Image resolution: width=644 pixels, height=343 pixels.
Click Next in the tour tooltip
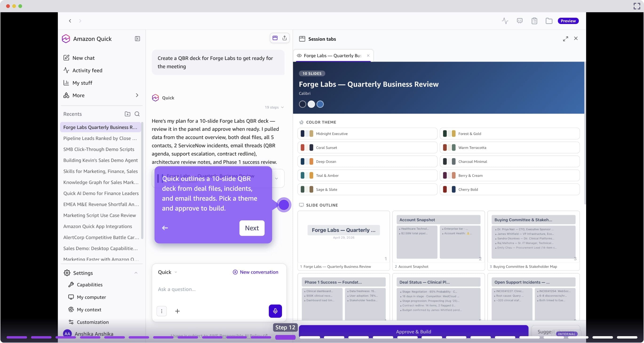pyautogui.click(x=252, y=228)
